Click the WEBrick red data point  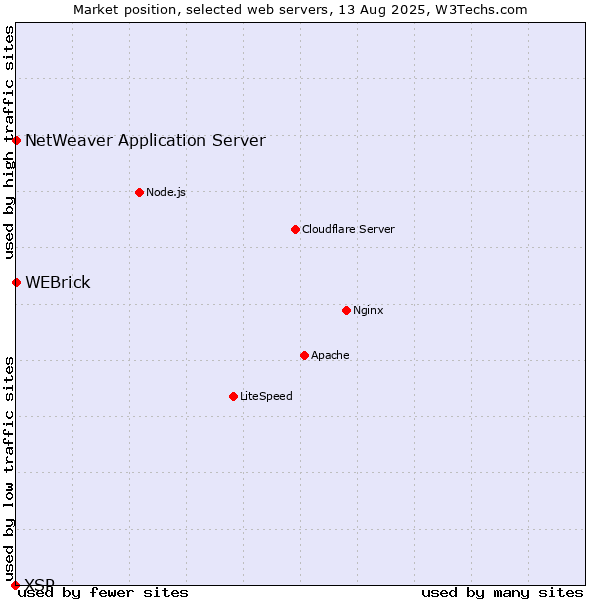pos(16,283)
